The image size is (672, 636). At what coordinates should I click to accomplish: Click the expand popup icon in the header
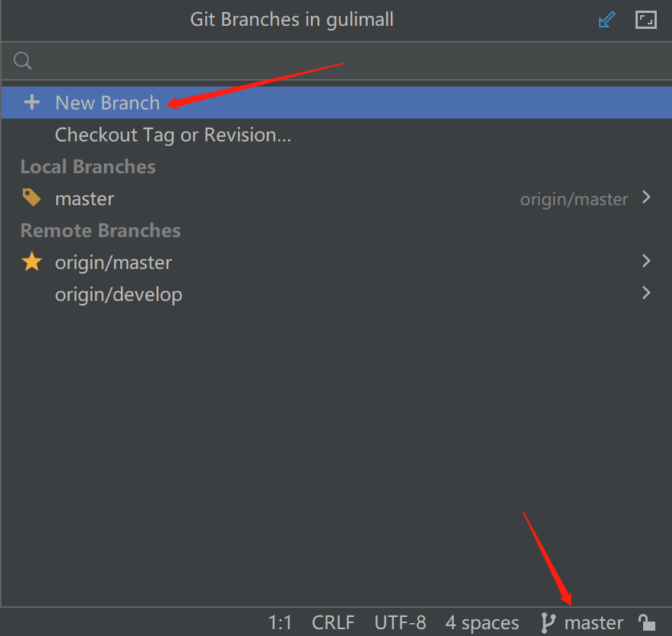click(646, 20)
